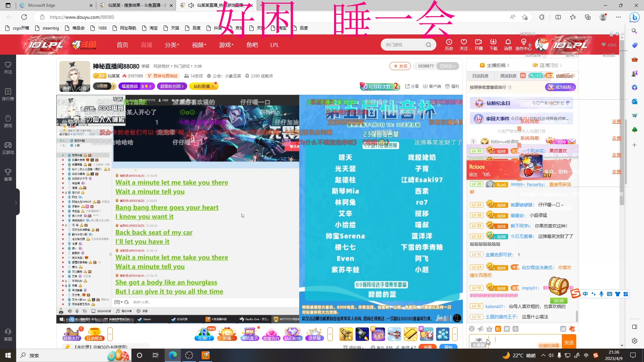Screen dimensions: 644x362
Task: Expand the 分类 category menu
Action: coord(172,45)
